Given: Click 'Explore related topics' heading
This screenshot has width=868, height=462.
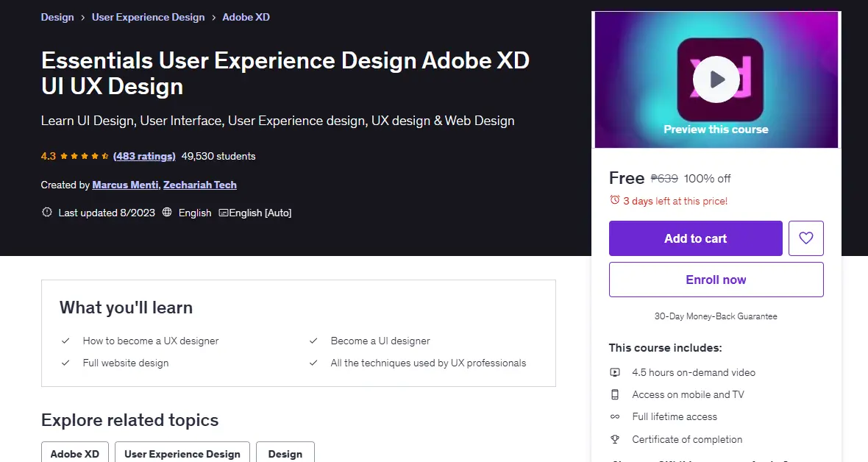Looking at the screenshot, I should point(130,420).
